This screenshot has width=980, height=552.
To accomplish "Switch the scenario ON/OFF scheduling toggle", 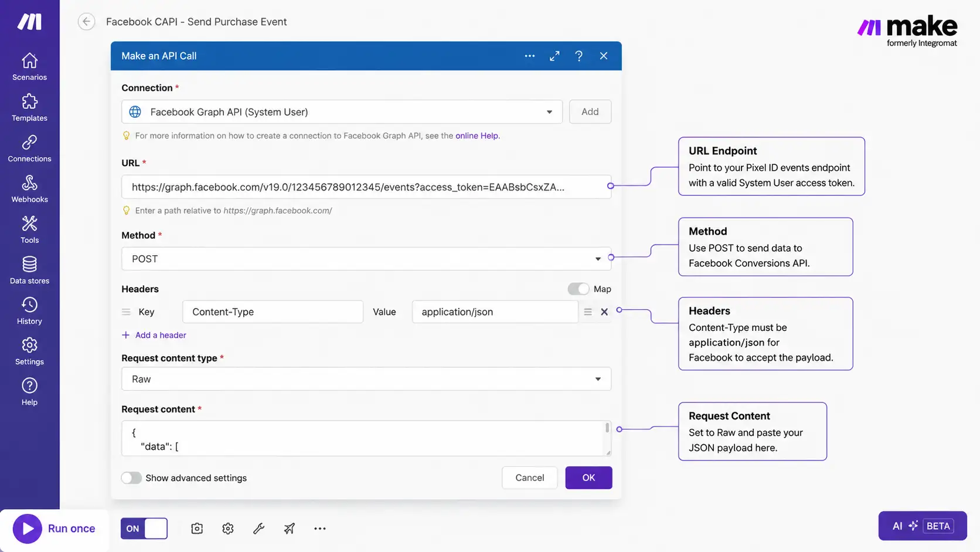I will point(144,529).
